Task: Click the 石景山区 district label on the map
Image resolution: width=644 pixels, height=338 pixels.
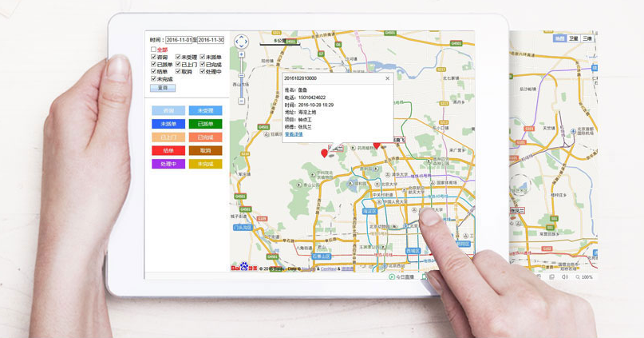Action: click(321, 256)
